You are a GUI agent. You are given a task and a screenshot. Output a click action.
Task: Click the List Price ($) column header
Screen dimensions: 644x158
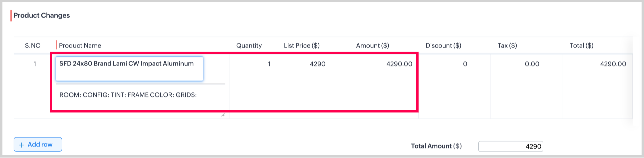[302, 46]
